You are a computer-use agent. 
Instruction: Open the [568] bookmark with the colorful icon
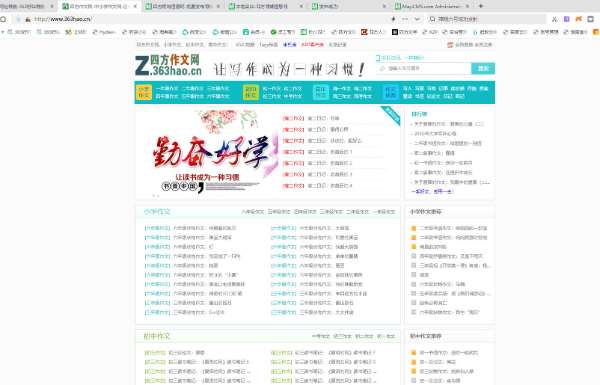[76, 32]
